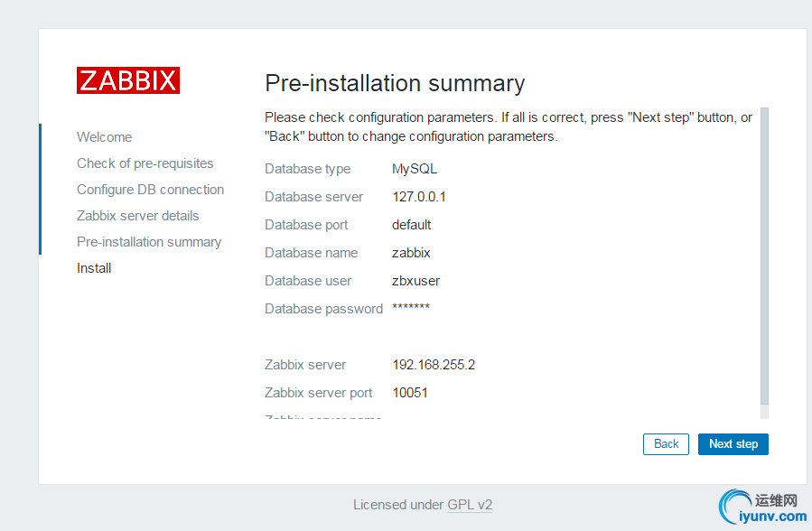Screen dimensions: 812x531
Task: Click the Database port value default
Action: (412, 225)
